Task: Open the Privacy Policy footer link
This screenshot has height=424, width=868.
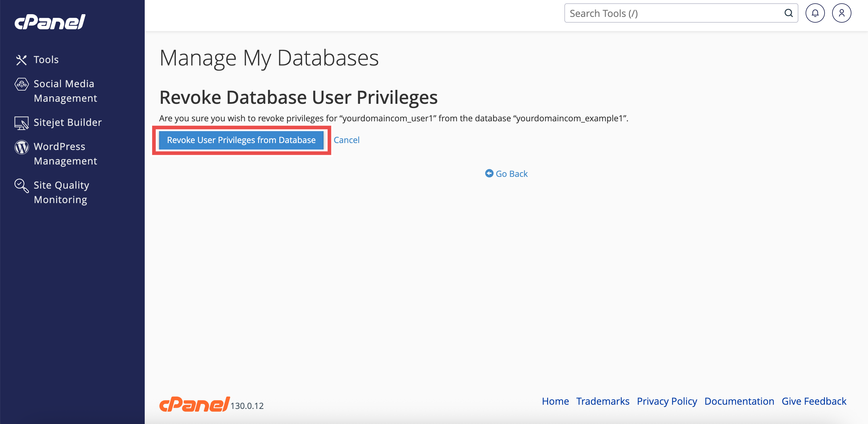Action: (667, 401)
